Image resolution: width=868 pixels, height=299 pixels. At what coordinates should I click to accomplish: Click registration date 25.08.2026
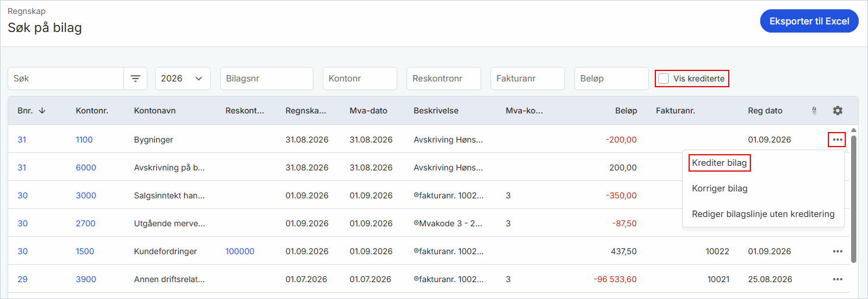tap(770, 279)
